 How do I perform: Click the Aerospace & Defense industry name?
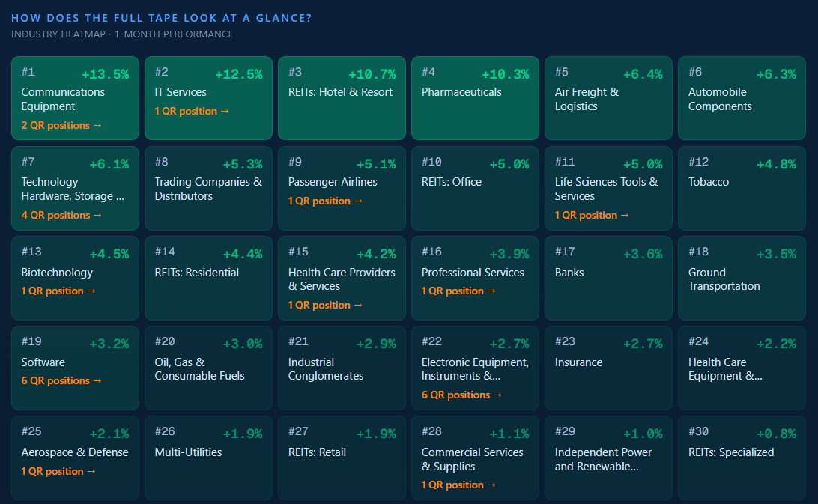click(75, 452)
